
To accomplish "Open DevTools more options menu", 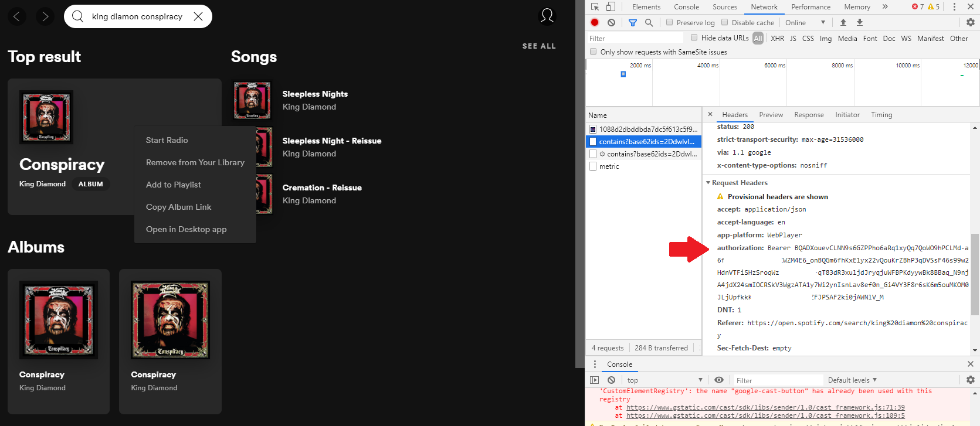I will pos(954,7).
